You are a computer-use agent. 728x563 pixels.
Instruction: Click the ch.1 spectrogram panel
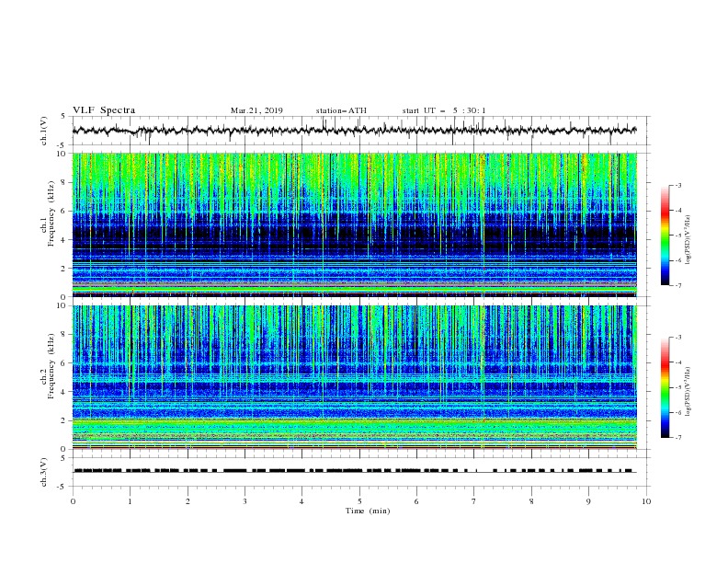click(x=355, y=224)
